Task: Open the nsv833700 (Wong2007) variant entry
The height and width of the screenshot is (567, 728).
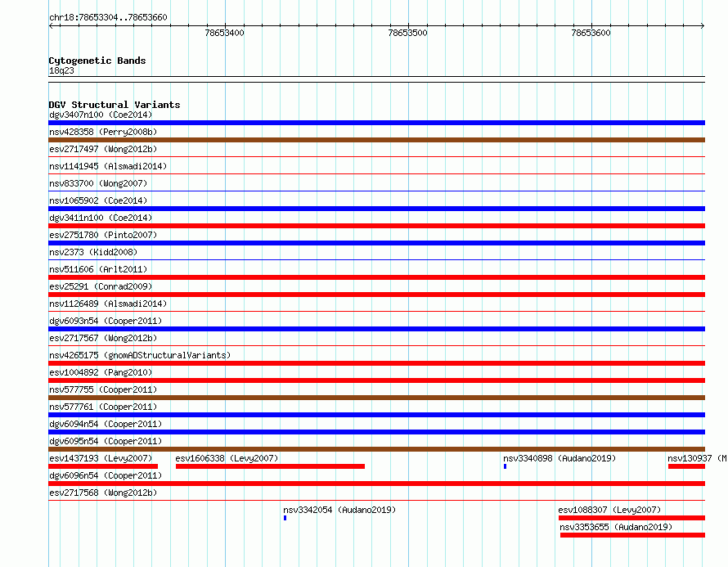Action: [98, 183]
